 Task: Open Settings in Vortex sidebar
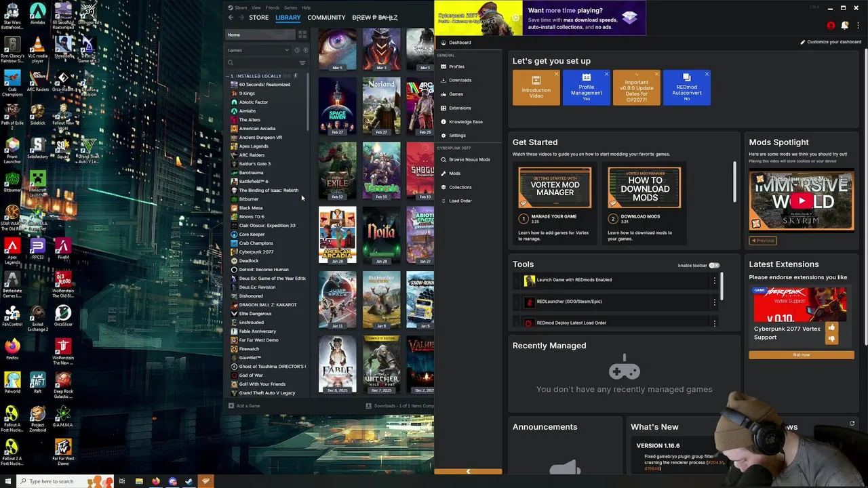pos(468,136)
